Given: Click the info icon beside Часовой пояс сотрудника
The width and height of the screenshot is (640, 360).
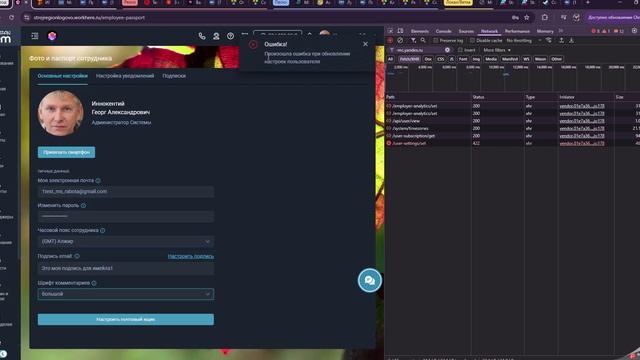Looking at the screenshot, I should point(102,231).
